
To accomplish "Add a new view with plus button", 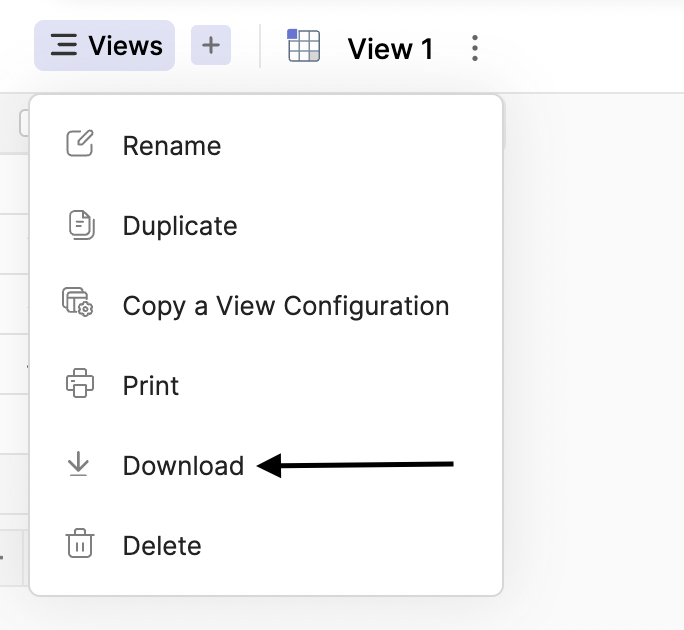I will coord(211,46).
